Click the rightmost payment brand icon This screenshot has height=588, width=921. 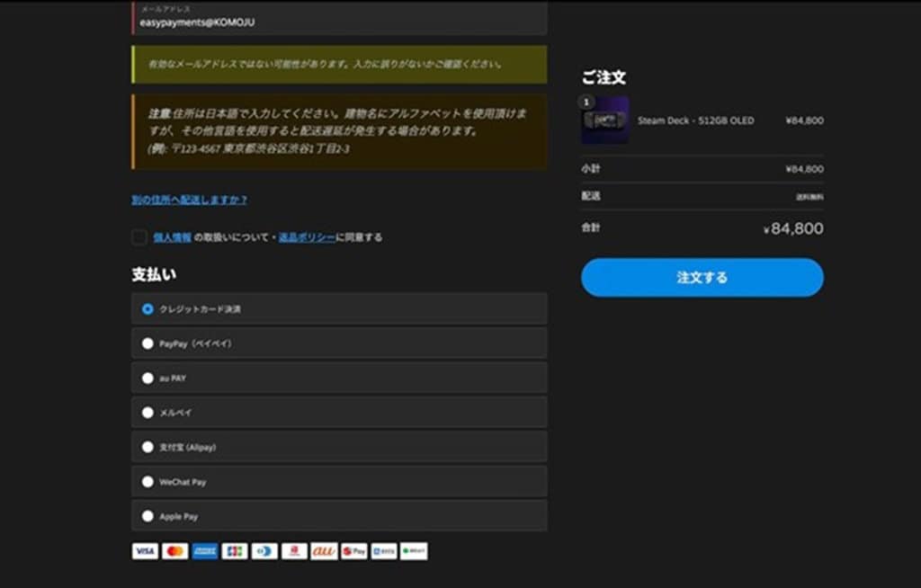(x=412, y=551)
